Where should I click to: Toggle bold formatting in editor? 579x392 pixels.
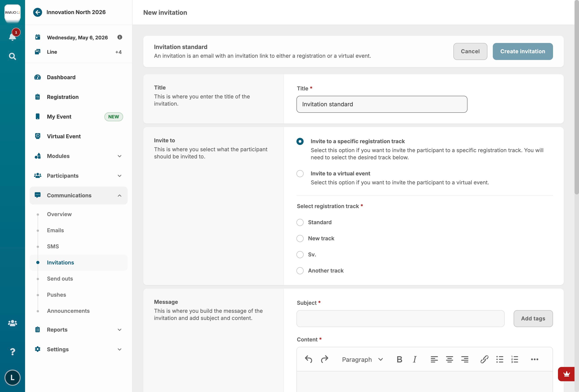[x=399, y=359]
